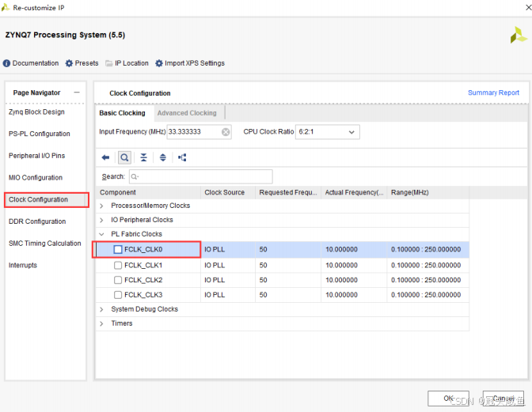Expand the Processor/Memory Clocks row
Viewport: 532px width, 412px height.
coord(101,206)
